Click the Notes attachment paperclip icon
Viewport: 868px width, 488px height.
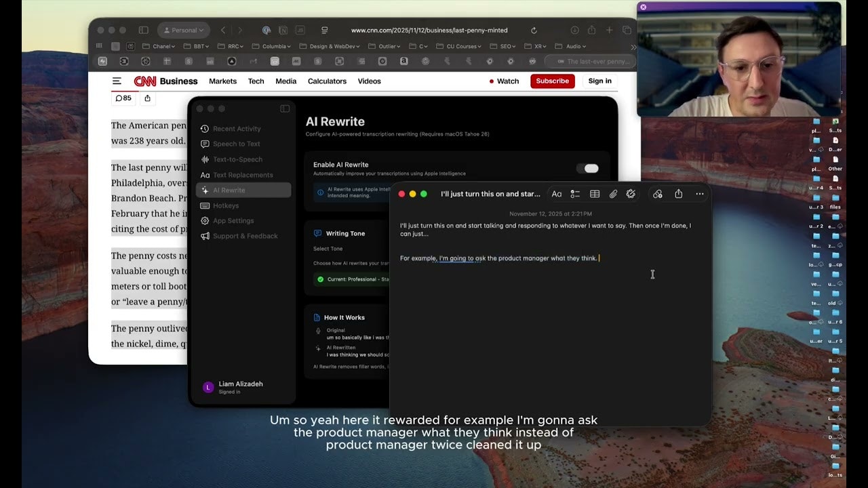(x=613, y=194)
